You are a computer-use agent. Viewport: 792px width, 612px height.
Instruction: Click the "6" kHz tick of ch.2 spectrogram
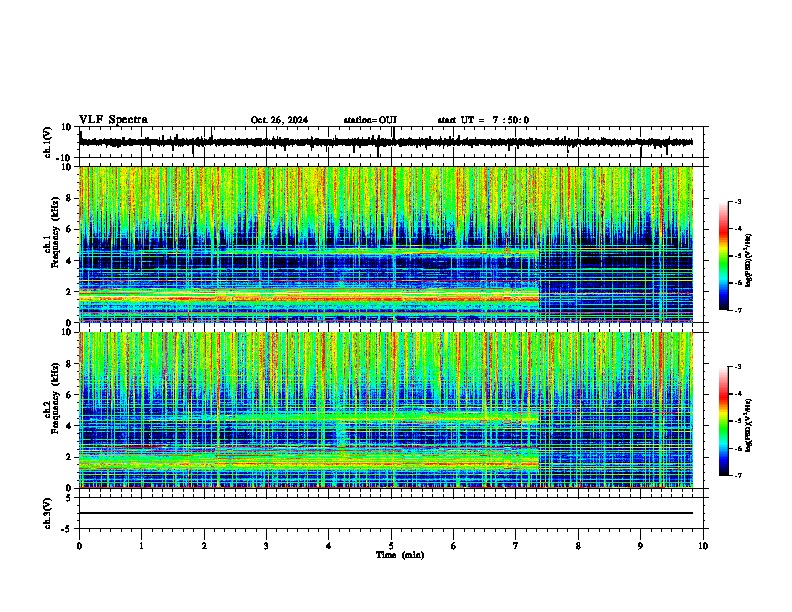point(70,394)
